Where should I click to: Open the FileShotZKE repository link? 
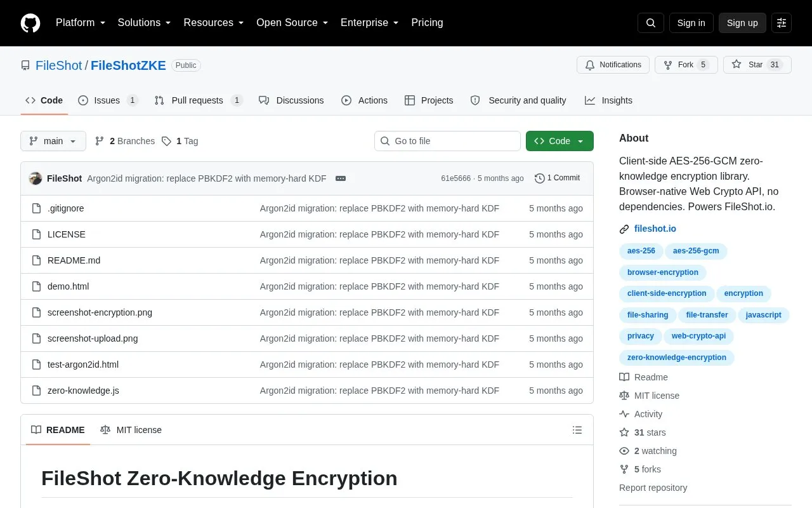128,65
